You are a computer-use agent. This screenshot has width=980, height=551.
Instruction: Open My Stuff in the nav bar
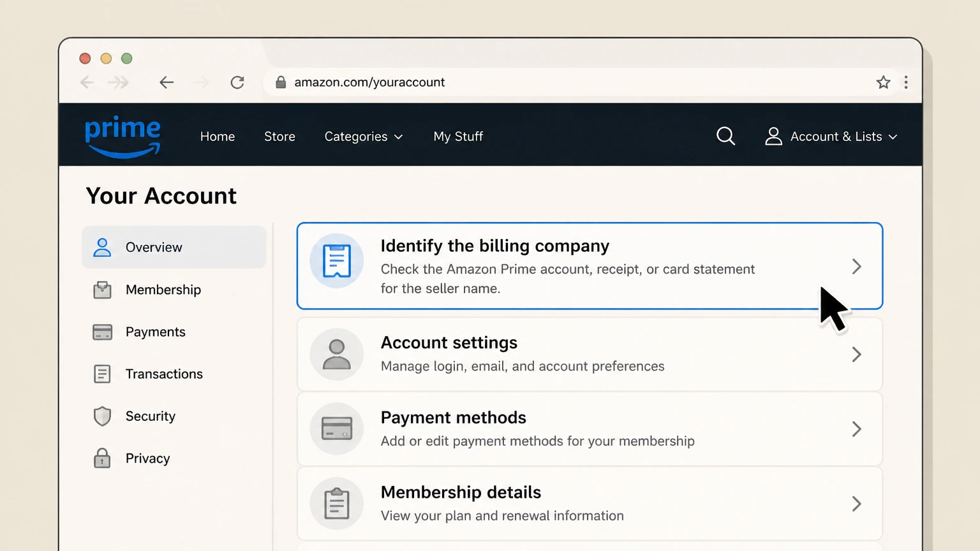point(458,136)
